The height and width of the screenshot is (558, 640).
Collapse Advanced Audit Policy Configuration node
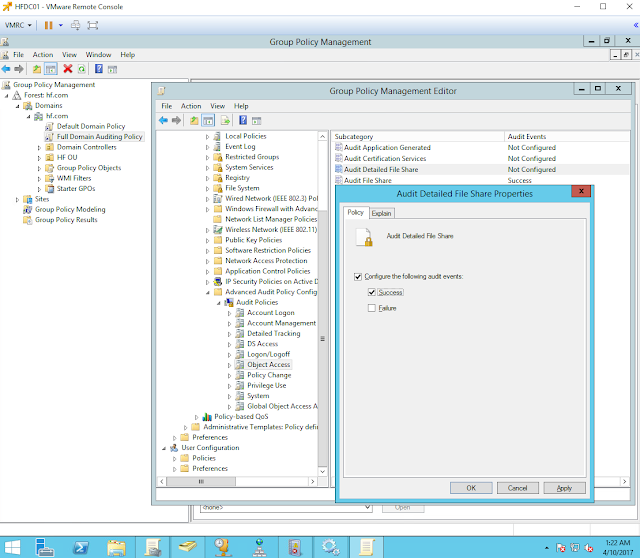click(207, 292)
